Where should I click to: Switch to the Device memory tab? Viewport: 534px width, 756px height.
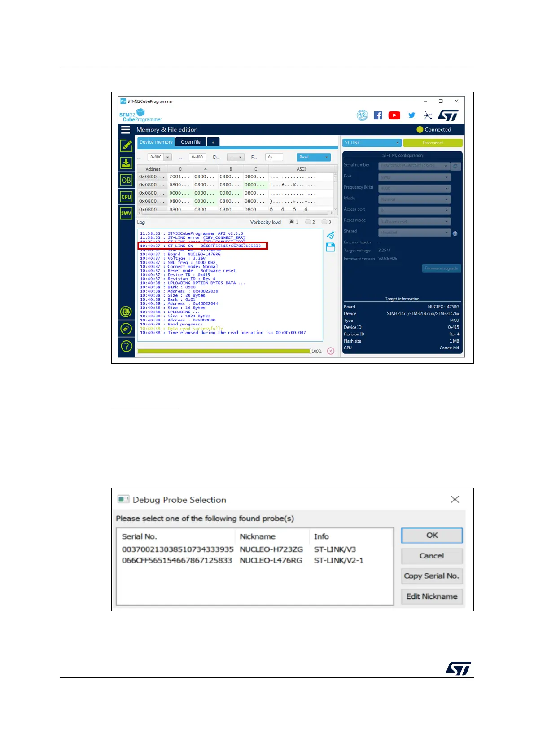coord(156,142)
